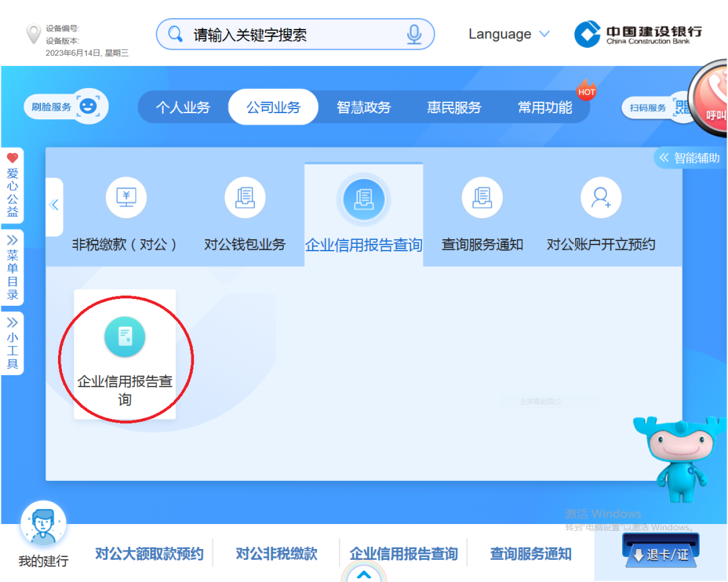The width and height of the screenshot is (728, 582).
Task: Tap the voice search microphone icon
Action: [414, 34]
